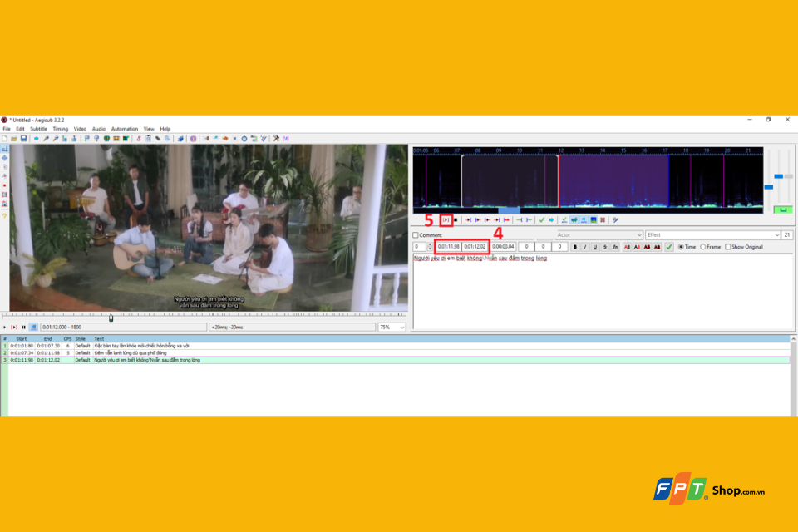Click the play selection button marked 5
798x532 pixels.
pyautogui.click(x=446, y=220)
